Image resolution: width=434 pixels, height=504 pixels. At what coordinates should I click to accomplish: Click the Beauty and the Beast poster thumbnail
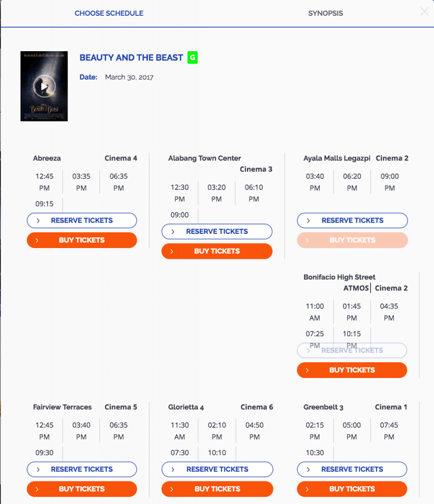pyautogui.click(x=44, y=86)
